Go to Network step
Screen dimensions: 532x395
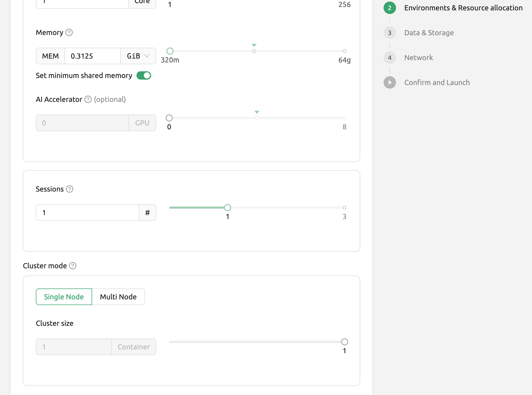[419, 58]
